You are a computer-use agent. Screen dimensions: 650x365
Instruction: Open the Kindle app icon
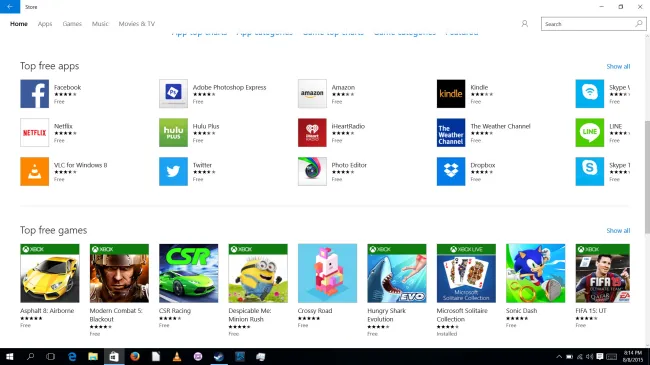click(451, 94)
